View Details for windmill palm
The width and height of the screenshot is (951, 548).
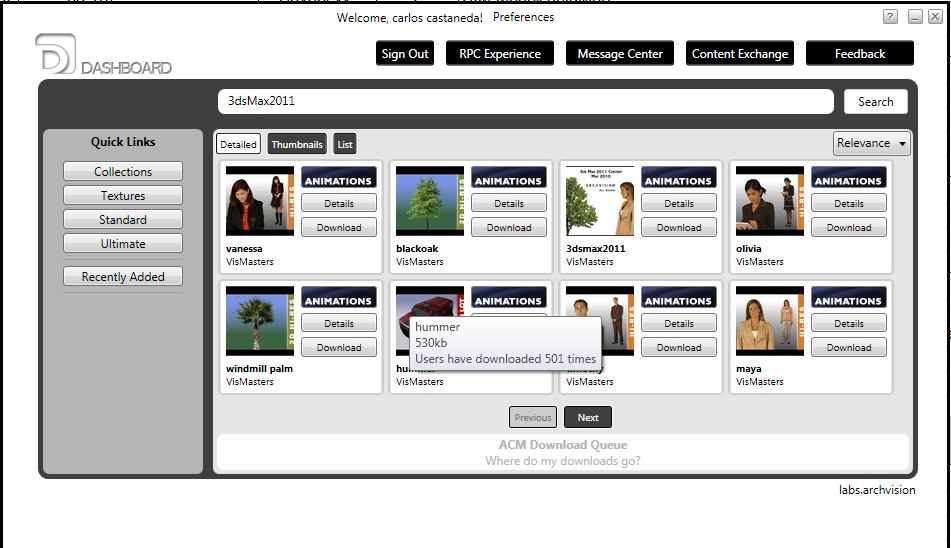338,323
